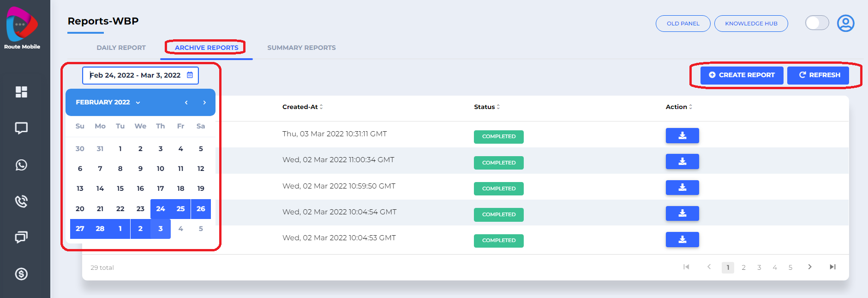Screen dimensions: 868x298
Task: Toggle the theme switch near profile
Action: [817, 23]
